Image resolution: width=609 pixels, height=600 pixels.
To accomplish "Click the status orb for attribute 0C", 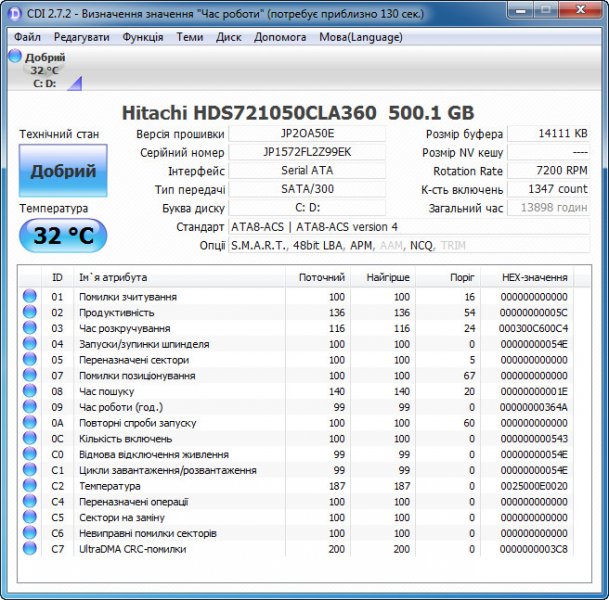I will [x=30, y=438].
